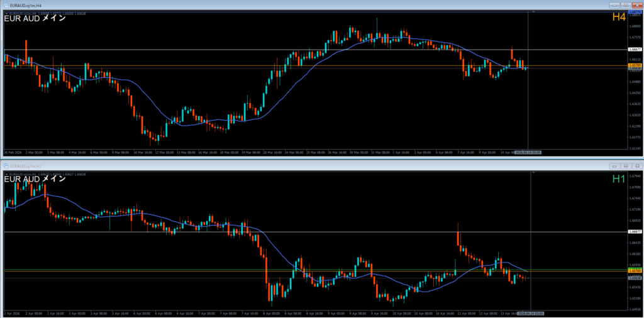This screenshot has height=318, width=644.
Task: Close the H1 chart window
Action: tap(636, 166)
